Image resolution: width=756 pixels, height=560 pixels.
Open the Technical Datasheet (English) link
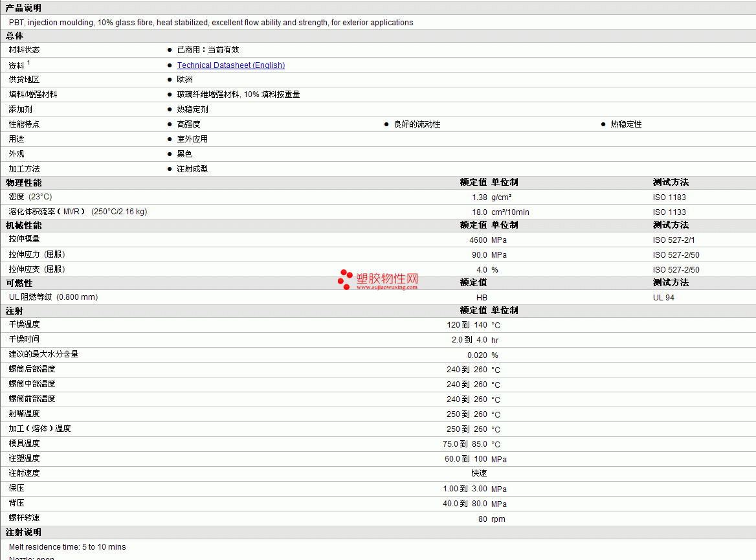tap(231, 65)
